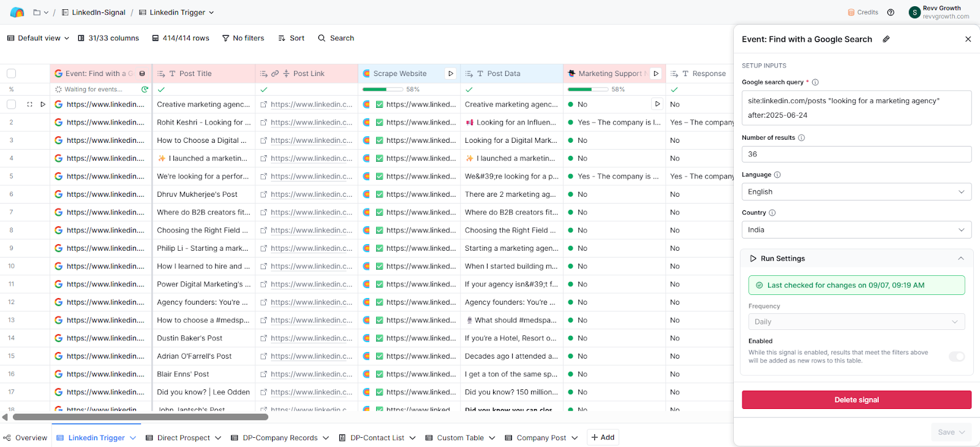Image resolution: width=980 pixels, height=447 pixels.
Task: Toggle green checkbox in row 8 Scrape Website
Action: tap(380, 231)
